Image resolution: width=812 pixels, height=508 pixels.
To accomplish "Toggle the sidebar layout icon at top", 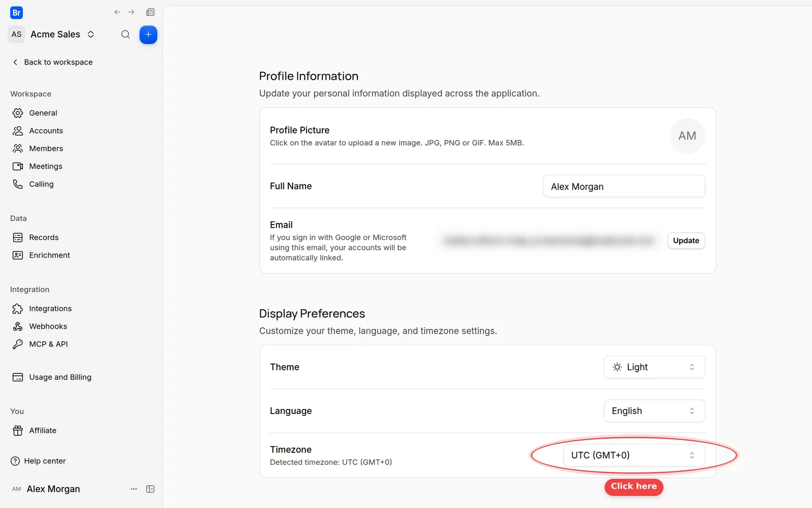I will [x=150, y=12].
